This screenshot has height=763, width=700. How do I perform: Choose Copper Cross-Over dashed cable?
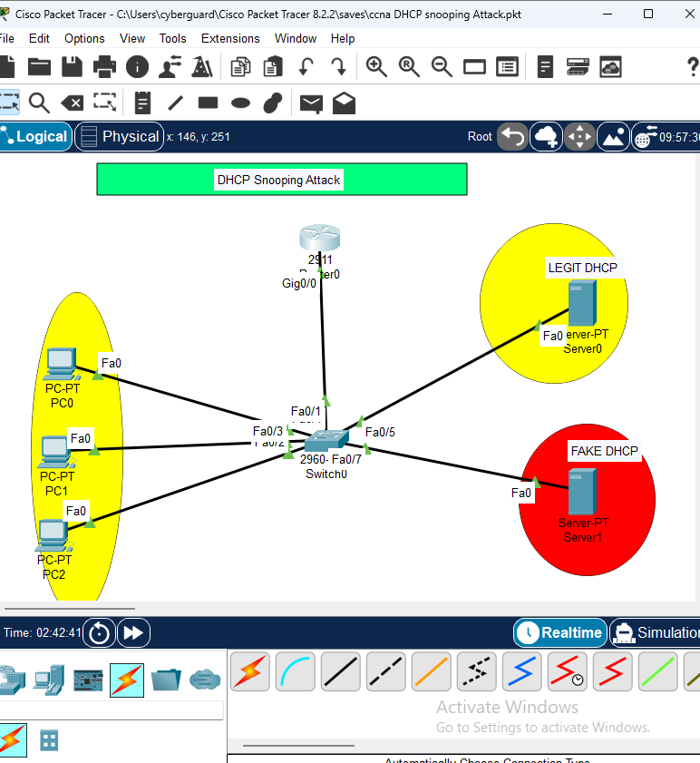pyautogui.click(x=385, y=671)
